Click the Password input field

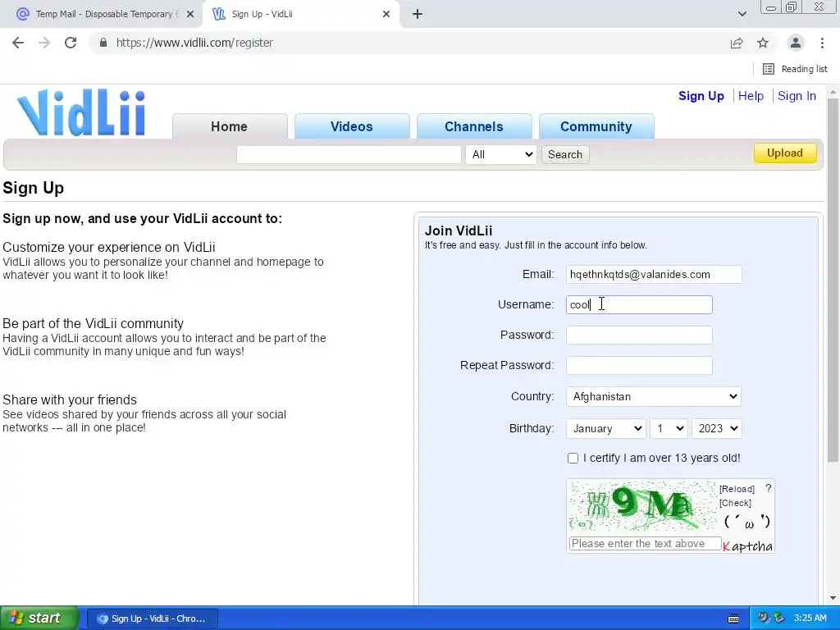pos(639,335)
